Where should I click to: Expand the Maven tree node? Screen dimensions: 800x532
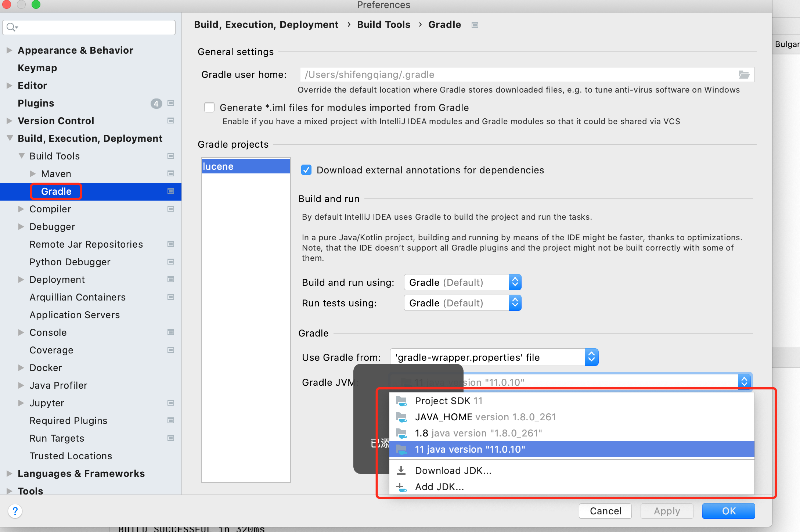pos(33,174)
